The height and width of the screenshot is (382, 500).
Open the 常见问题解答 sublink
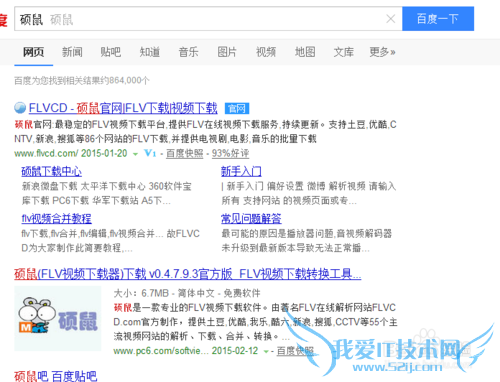tap(251, 219)
